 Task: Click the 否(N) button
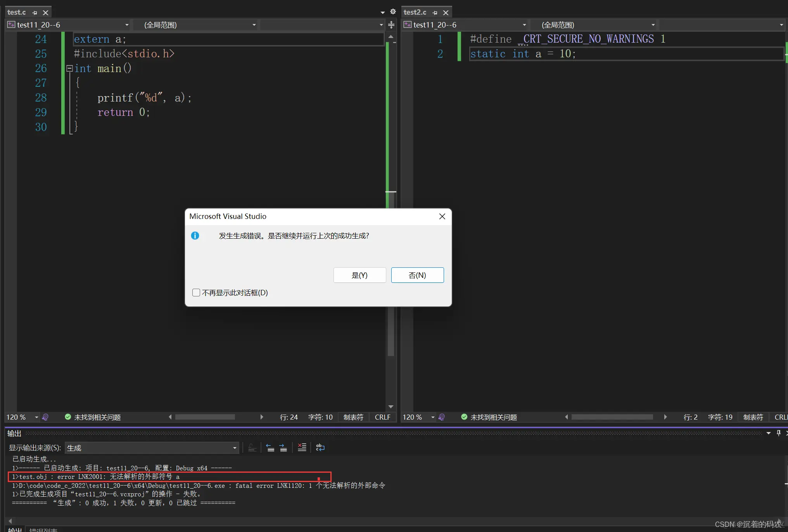[x=417, y=275]
